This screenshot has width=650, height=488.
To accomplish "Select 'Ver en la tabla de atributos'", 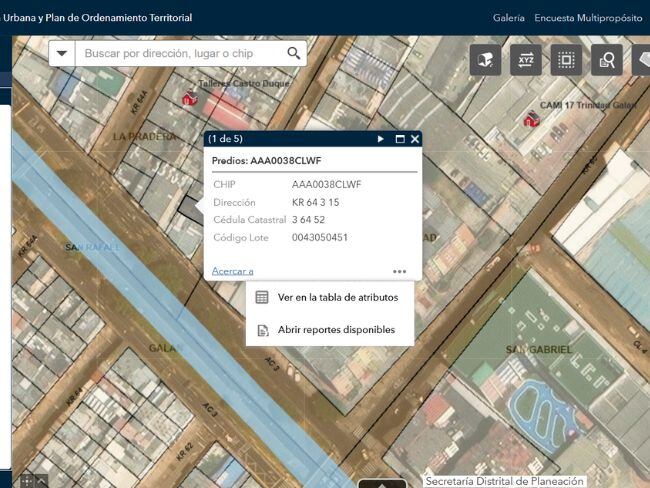I will point(337,297).
